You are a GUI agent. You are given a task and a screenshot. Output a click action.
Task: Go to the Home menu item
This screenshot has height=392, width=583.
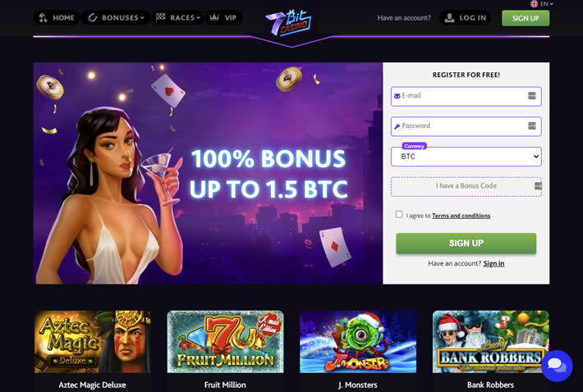[x=57, y=17]
